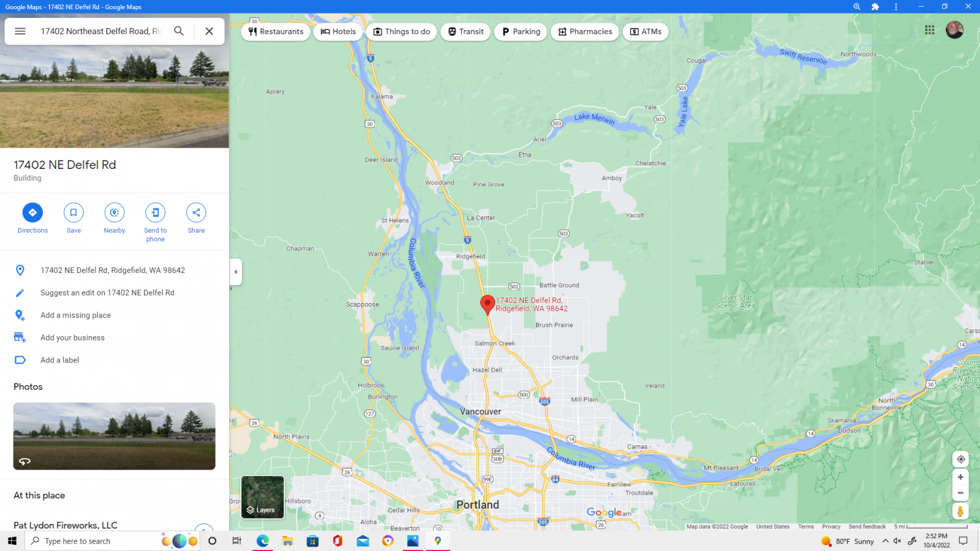Open notification center icon
This screenshot has height=551, width=980.
963,541
